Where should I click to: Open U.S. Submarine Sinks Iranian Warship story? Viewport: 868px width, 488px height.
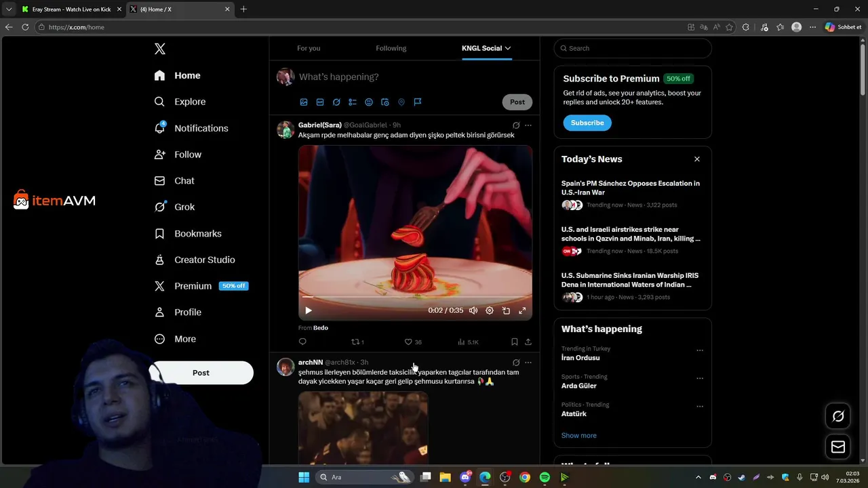[633, 286]
